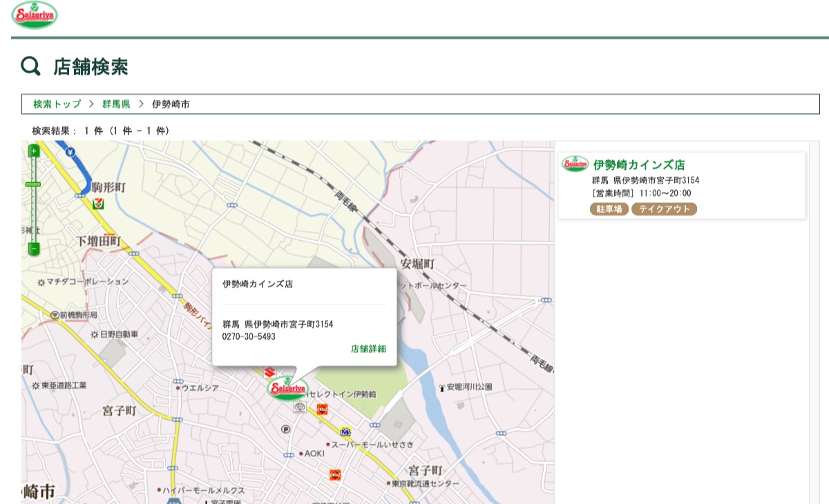Click the AOKI label on the map
Screen dimensions: 829x504
(x=314, y=454)
